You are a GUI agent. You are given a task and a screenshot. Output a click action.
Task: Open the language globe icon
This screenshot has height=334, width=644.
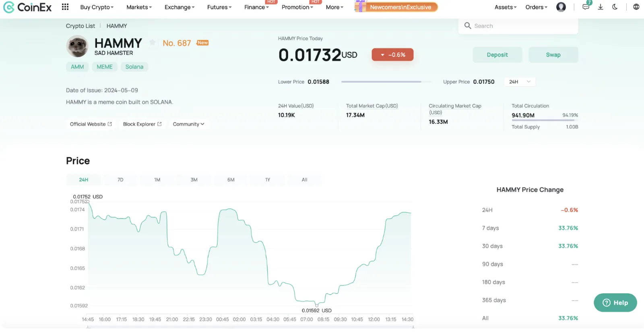tap(636, 7)
